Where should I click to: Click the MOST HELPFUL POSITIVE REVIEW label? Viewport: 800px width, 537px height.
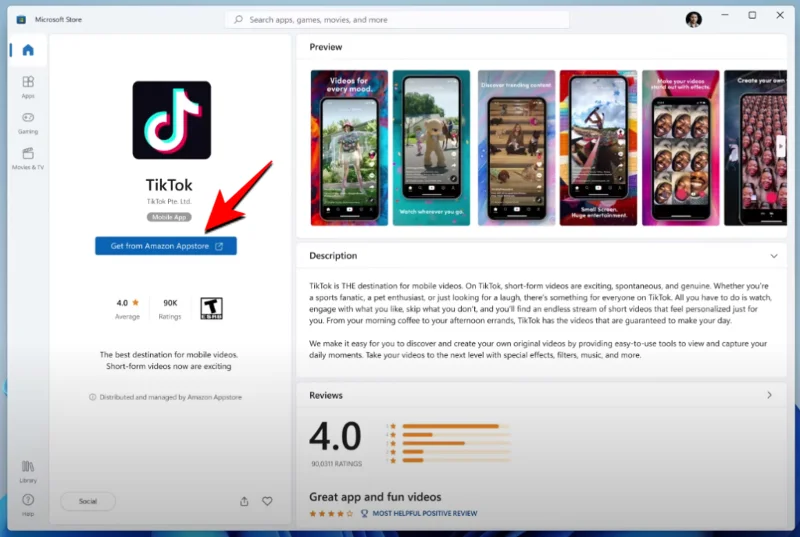424,513
